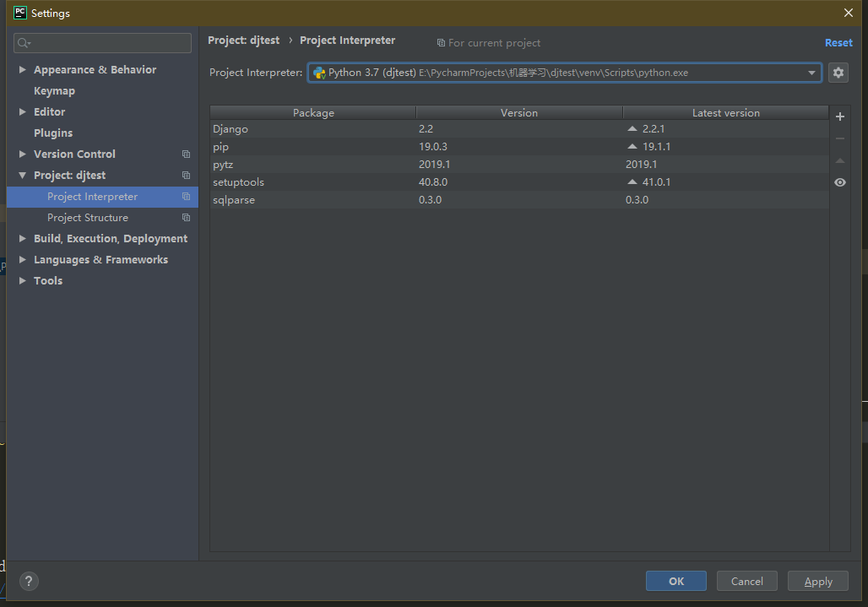Image resolution: width=868 pixels, height=607 pixels.
Task: Select the Django package row
Action: tap(519, 129)
